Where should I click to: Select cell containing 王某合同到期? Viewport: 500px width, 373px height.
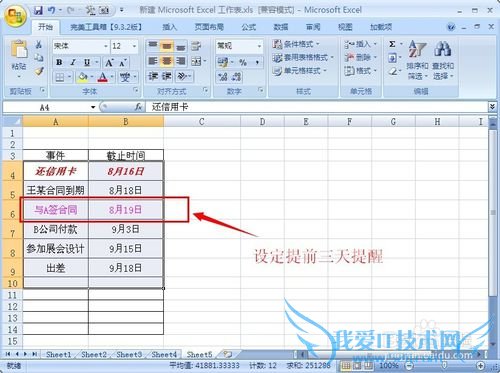[x=56, y=190]
